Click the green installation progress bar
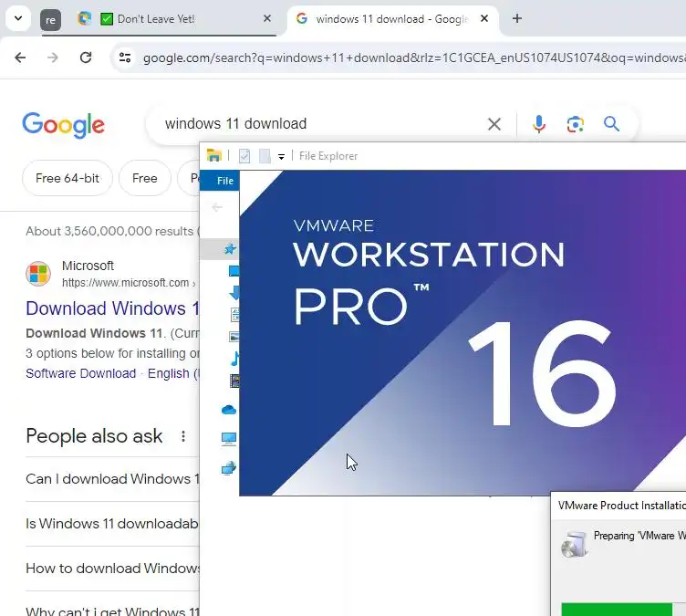686x616 pixels. pyautogui.click(x=617, y=610)
